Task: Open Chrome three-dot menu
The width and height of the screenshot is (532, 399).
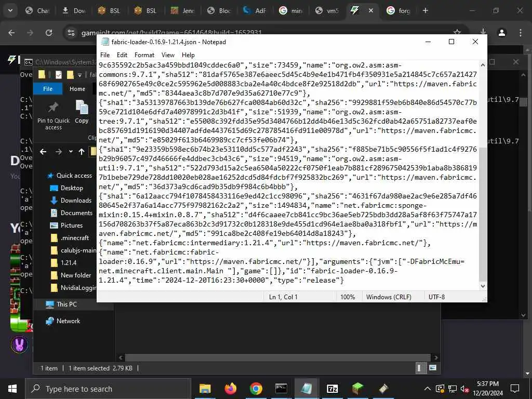Action: pyautogui.click(x=521, y=33)
